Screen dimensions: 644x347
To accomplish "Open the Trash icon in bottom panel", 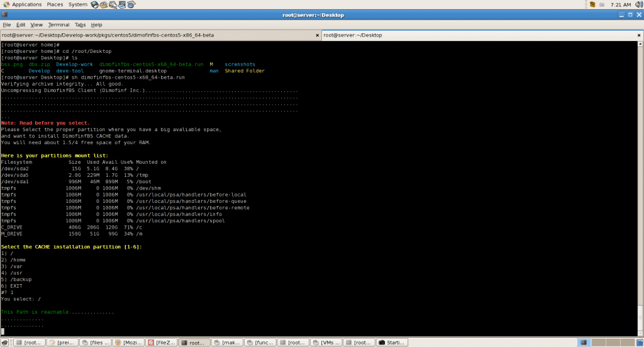I will click(x=640, y=343).
